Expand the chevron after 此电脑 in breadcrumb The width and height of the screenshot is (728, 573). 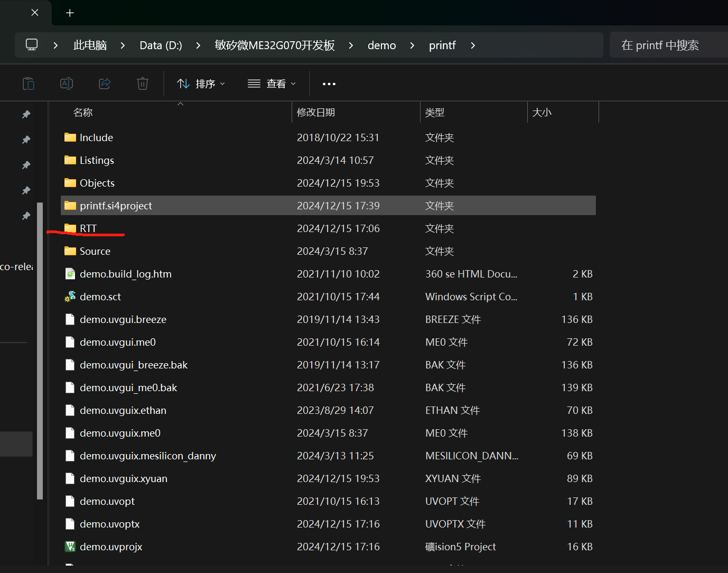[123, 45]
